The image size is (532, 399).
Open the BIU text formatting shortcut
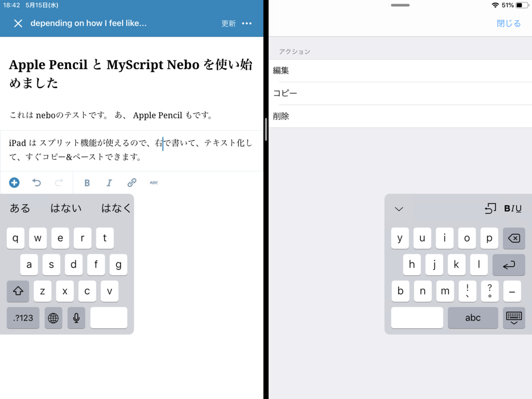[x=513, y=208]
